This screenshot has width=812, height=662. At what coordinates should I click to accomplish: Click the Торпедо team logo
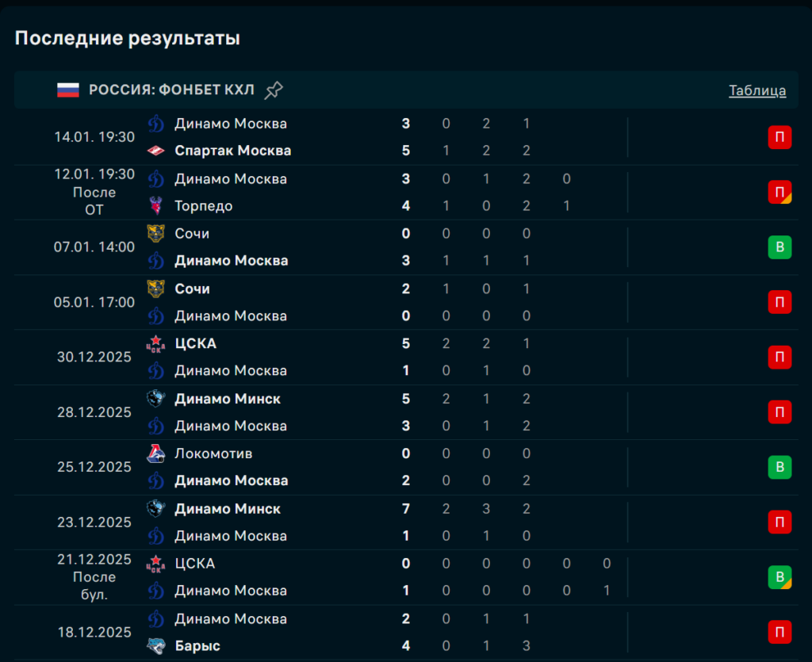[156, 206]
